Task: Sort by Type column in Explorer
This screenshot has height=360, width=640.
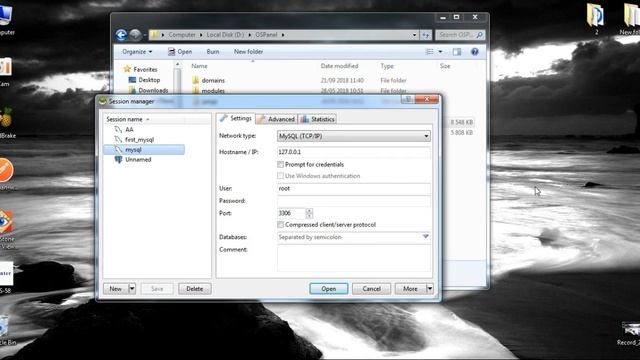Action: (x=387, y=66)
